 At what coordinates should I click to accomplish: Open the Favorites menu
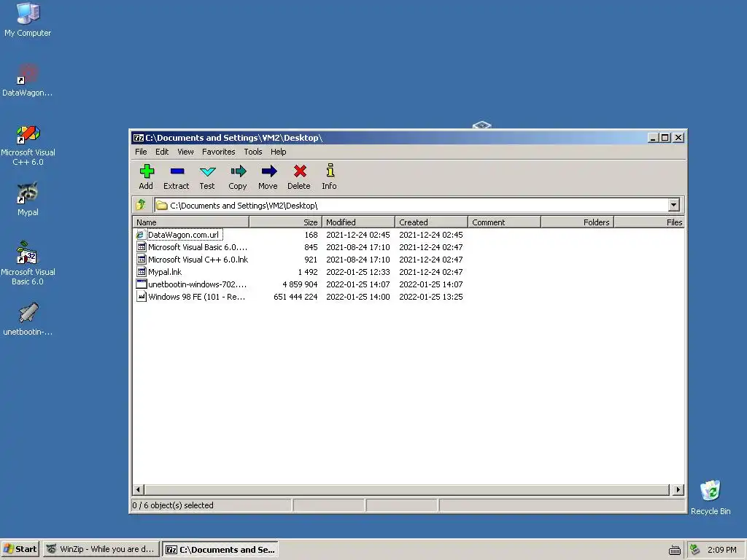219,152
